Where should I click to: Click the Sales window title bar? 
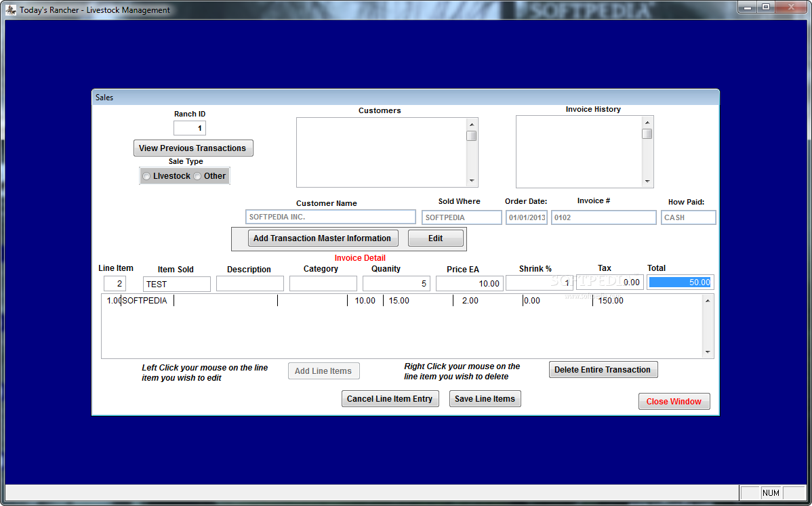coord(405,98)
